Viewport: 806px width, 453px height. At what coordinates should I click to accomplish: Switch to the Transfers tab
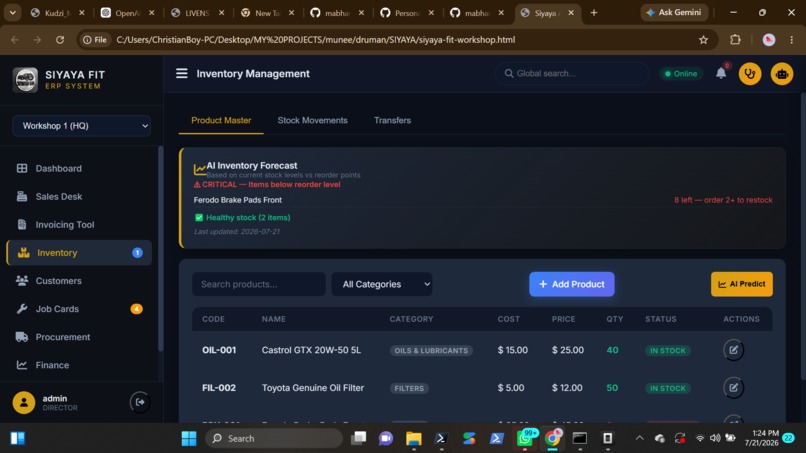coord(392,120)
